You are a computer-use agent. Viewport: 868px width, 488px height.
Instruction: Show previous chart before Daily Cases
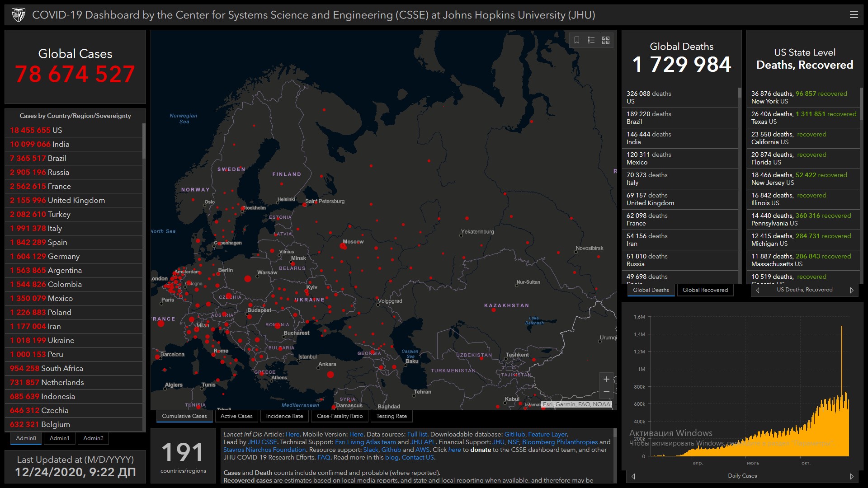coord(633,476)
